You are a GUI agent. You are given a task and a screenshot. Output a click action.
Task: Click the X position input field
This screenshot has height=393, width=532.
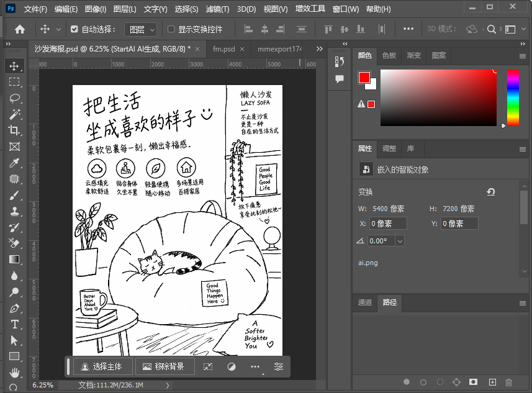point(388,224)
